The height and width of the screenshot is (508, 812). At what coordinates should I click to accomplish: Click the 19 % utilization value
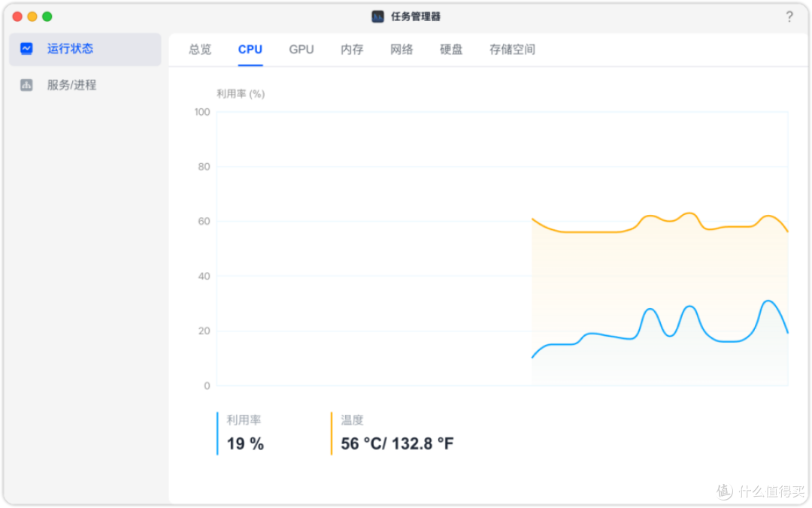tap(245, 444)
